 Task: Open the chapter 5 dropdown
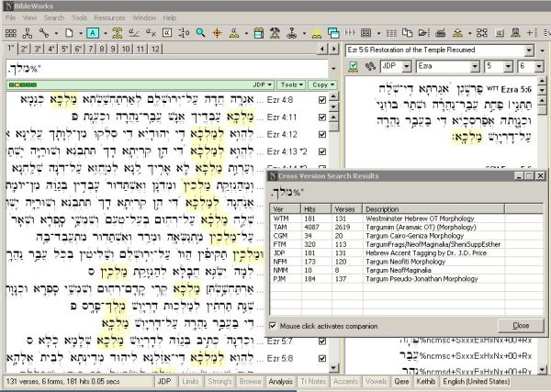click(x=508, y=66)
